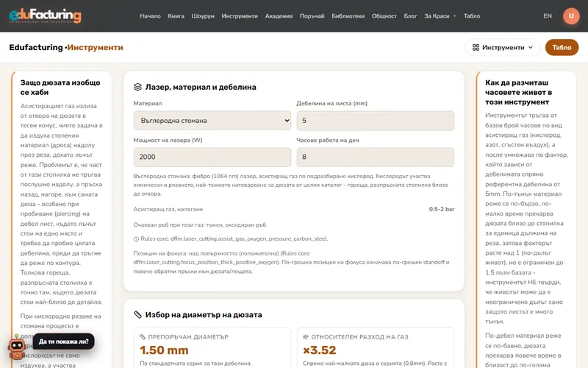Click heading Защо дюзата изобщо се хаби
This screenshot has height=368, width=588.
[x=60, y=88]
